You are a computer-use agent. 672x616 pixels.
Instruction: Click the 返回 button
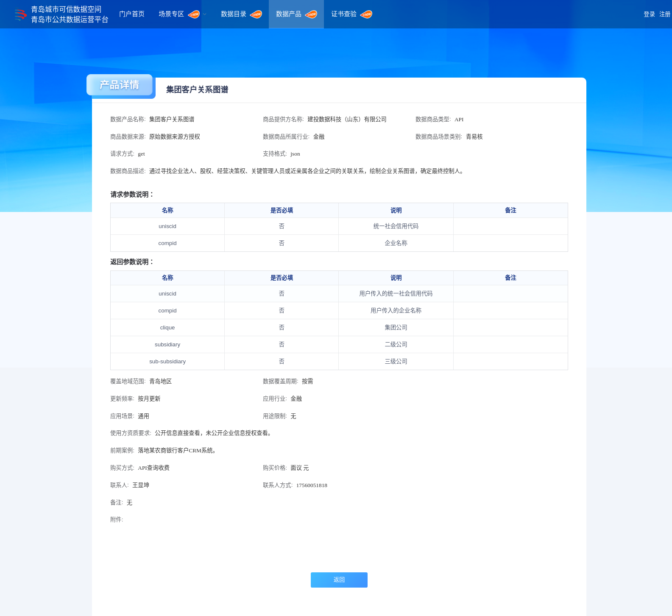pyautogui.click(x=339, y=580)
